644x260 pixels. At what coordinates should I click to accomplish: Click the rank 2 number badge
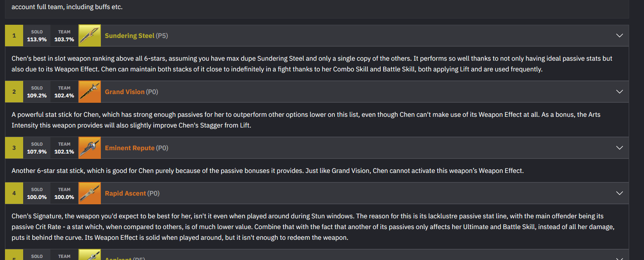click(x=14, y=92)
